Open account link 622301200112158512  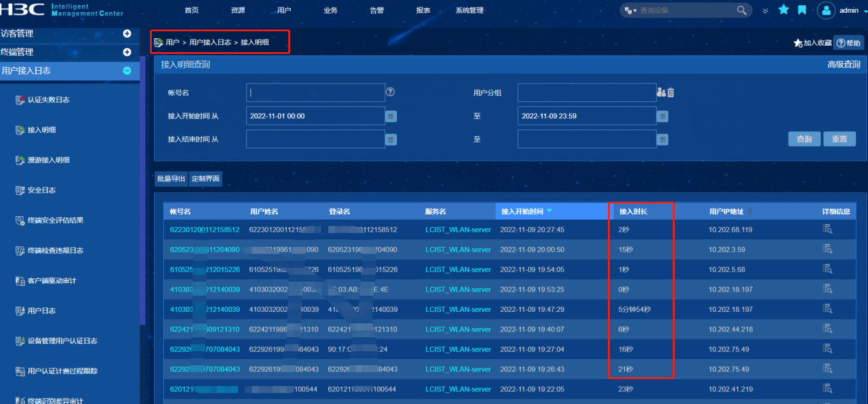204,230
